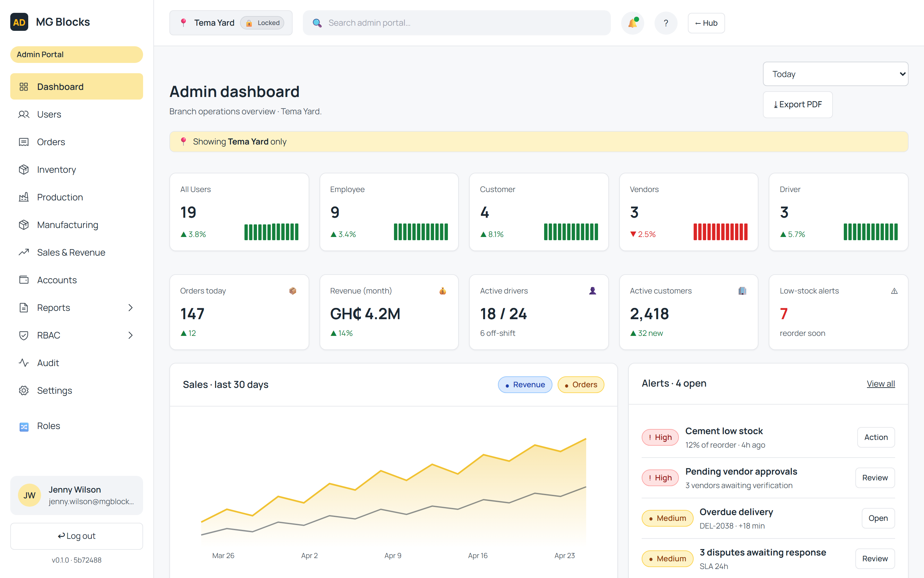The width and height of the screenshot is (924, 578).
Task: Expand the RBAC submenu chevron
Action: (131, 335)
